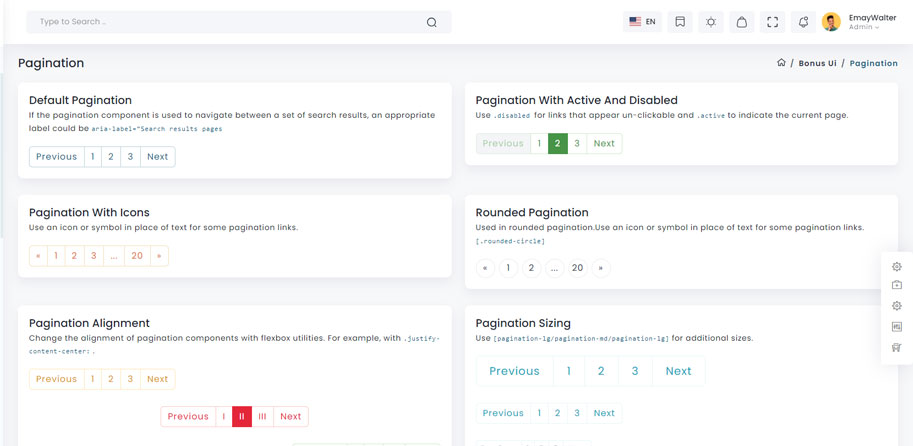
Task: Select medium page 2 in Pagination Sizing
Action: point(558,413)
